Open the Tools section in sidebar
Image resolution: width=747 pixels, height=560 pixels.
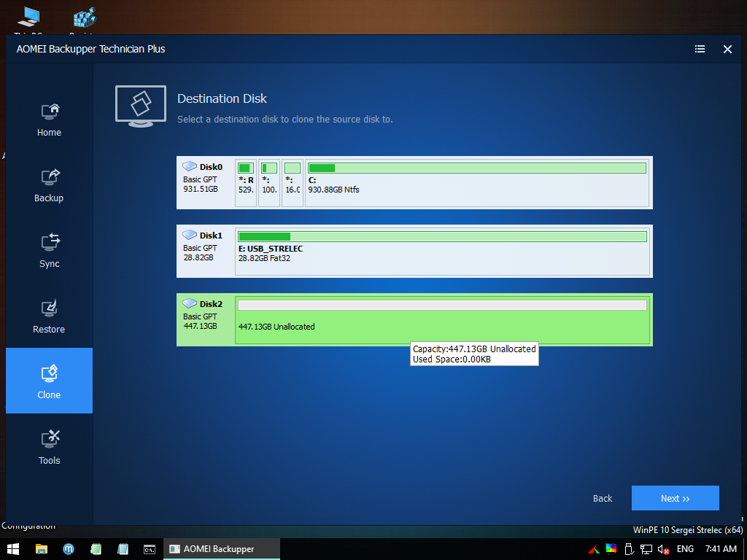[49, 446]
